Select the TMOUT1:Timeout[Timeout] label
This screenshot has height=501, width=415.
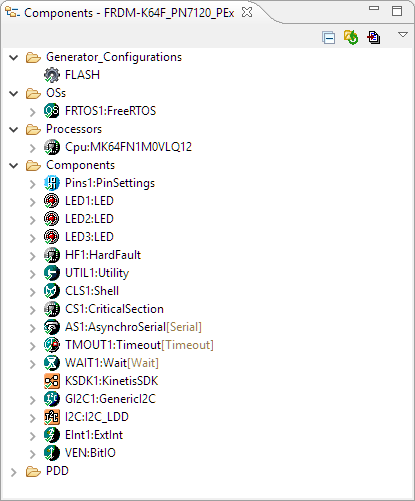click(139, 345)
